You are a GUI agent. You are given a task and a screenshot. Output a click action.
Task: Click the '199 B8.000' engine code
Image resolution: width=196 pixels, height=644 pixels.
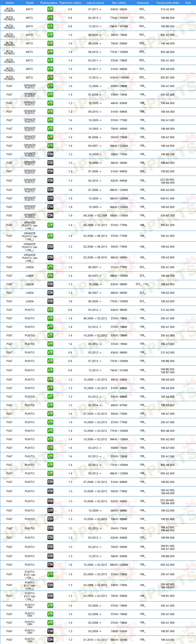(167, 556)
